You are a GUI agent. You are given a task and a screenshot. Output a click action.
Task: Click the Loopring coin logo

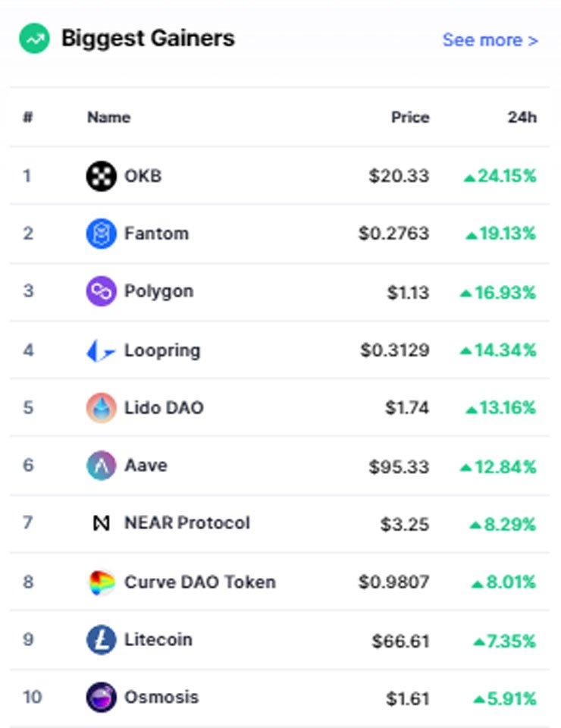pos(101,350)
